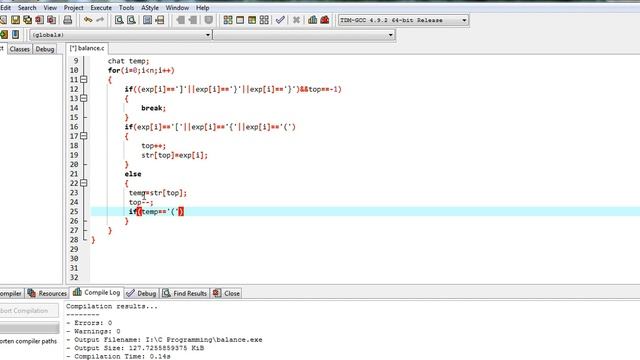
Task: Click the Goto line toolbar icon
Action: 160,20
